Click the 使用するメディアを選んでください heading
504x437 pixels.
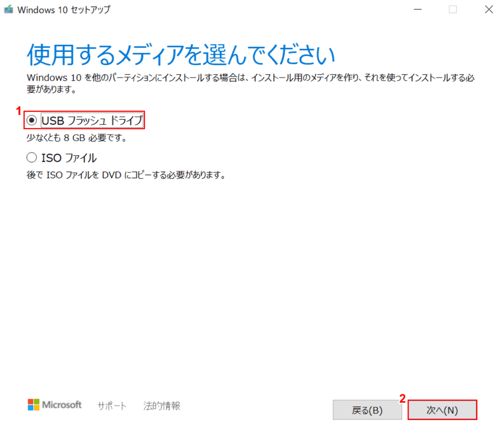pyautogui.click(x=181, y=55)
